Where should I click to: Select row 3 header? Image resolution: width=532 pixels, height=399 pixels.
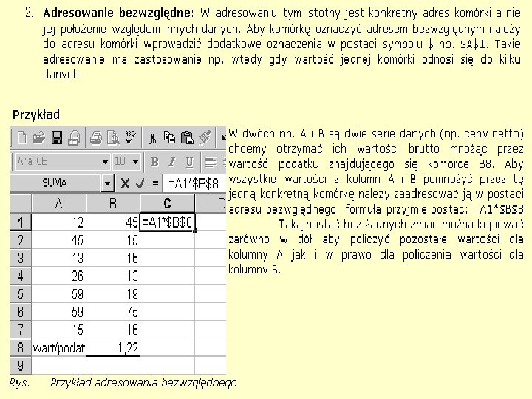21,258
